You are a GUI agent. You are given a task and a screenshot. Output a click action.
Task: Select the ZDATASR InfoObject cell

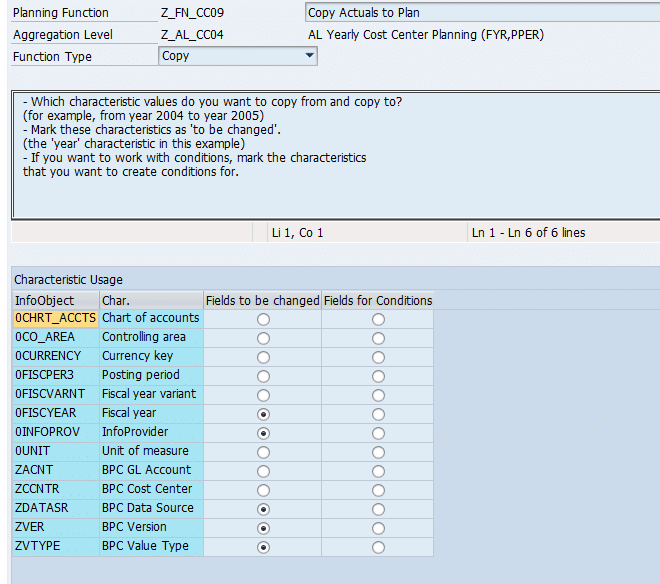tap(55, 508)
